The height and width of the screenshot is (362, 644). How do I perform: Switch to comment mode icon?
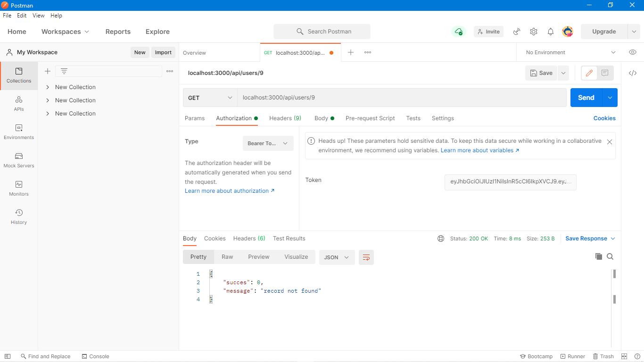coord(605,73)
